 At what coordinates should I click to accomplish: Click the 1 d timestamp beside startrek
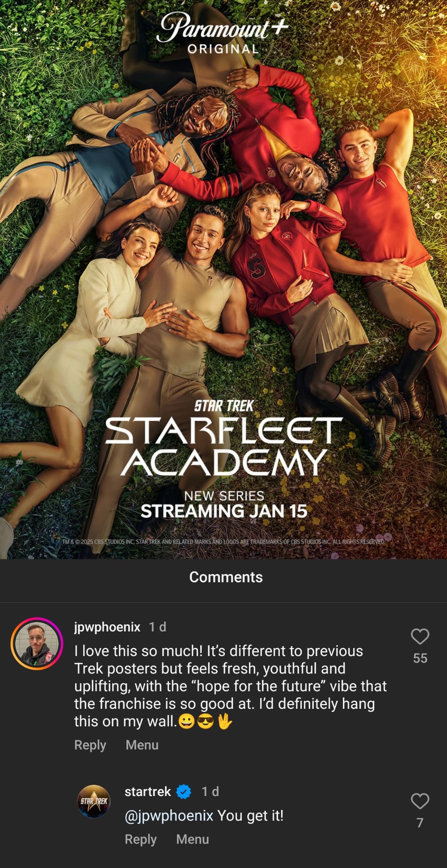[210, 792]
